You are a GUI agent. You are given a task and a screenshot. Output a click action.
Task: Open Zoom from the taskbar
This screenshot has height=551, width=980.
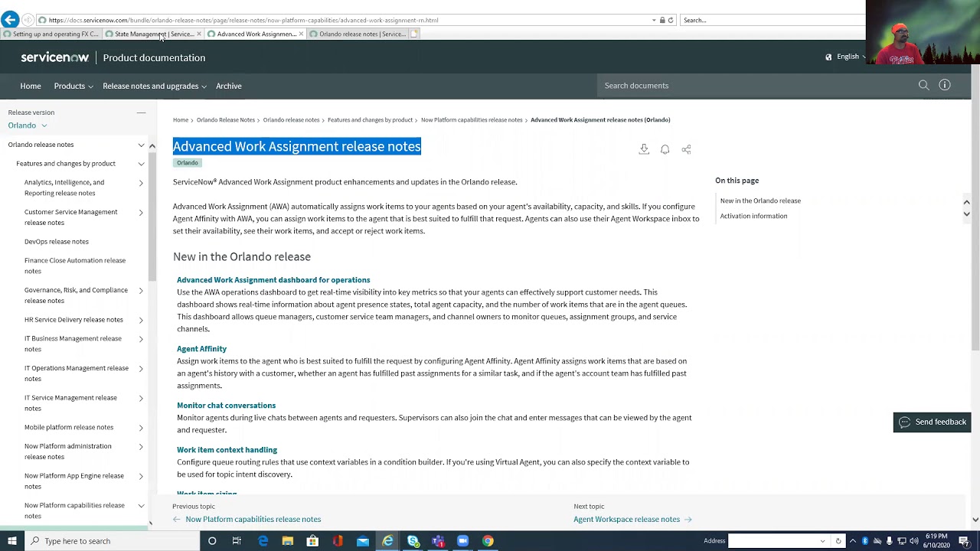point(463,541)
